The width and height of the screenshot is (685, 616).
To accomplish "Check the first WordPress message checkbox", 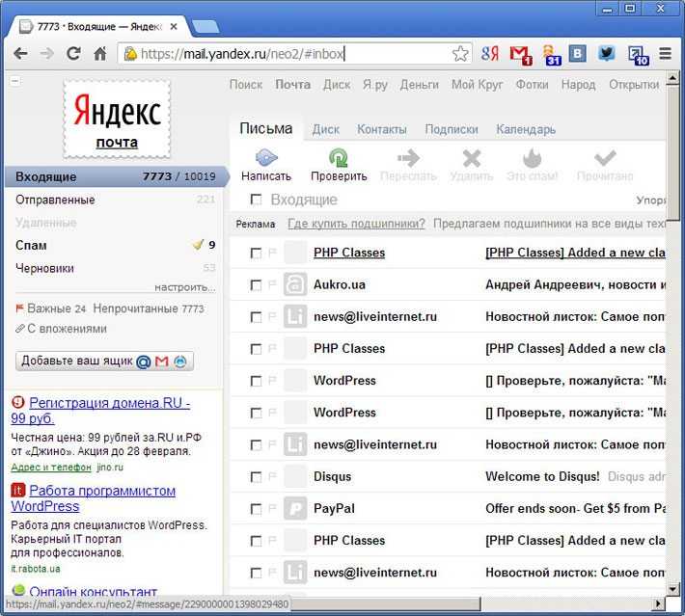I will (256, 381).
